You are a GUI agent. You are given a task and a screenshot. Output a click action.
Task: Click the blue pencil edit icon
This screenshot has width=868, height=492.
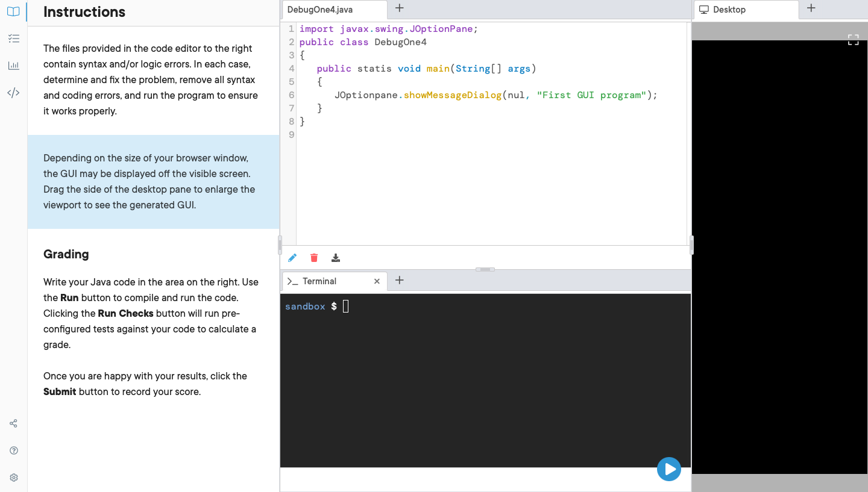292,257
